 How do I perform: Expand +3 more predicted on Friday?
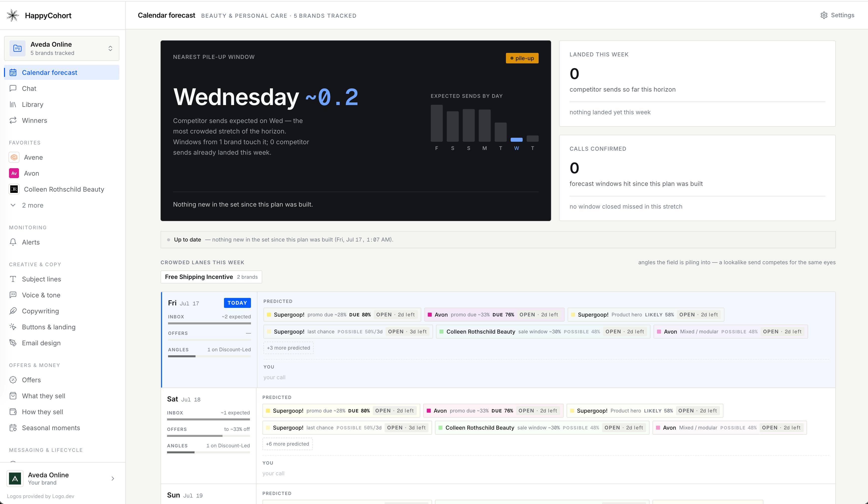(x=288, y=348)
